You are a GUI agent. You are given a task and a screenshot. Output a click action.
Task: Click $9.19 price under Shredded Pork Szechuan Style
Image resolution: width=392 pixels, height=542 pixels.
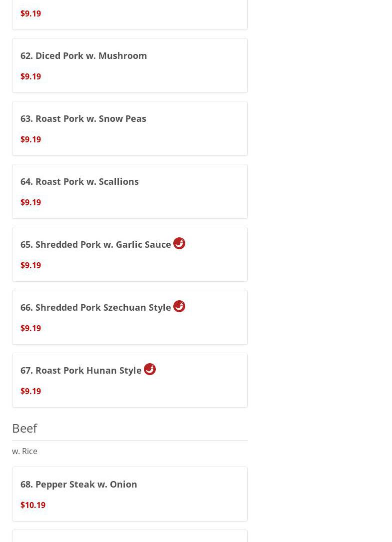click(x=31, y=328)
